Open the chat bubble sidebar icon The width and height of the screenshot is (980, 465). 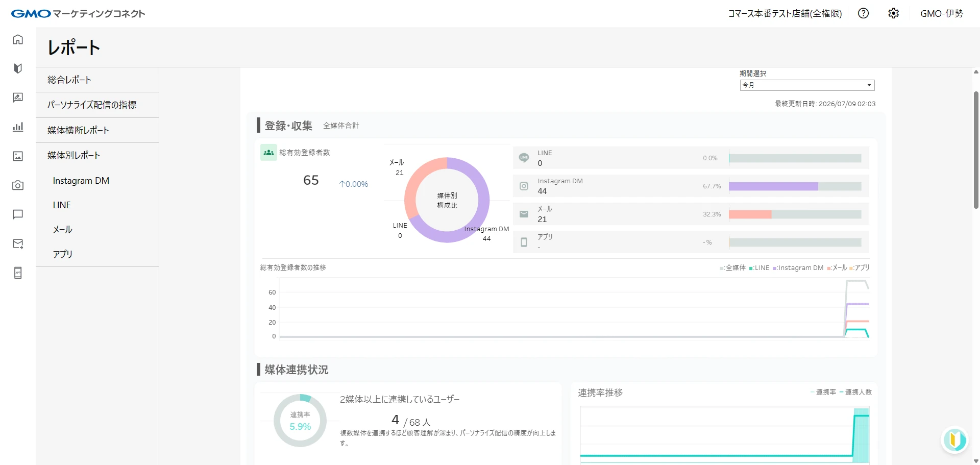click(x=18, y=214)
